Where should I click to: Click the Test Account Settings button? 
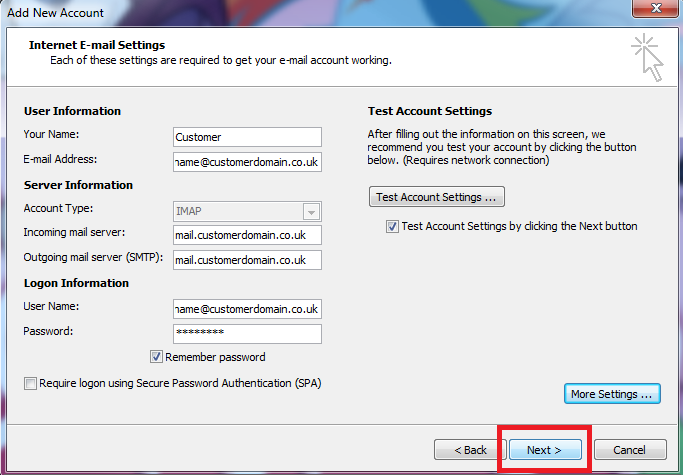coord(437,197)
